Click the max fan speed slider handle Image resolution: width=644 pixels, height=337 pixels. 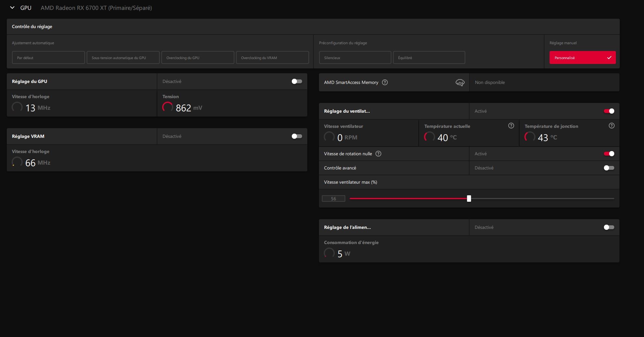click(x=469, y=199)
